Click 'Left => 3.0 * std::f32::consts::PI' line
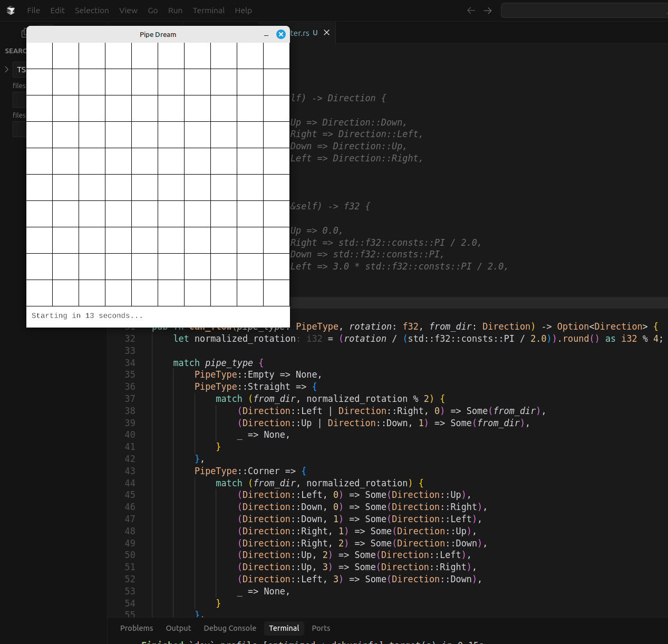Viewport: 668px width, 644px height. [x=399, y=266]
